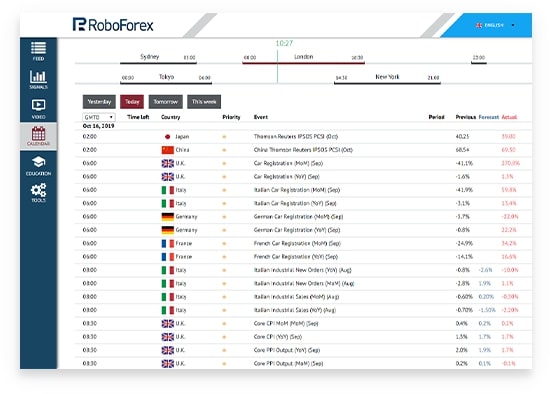Click the London session bar on timeline
The height and width of the screenshot is (394, 550).
click(303, 63)
